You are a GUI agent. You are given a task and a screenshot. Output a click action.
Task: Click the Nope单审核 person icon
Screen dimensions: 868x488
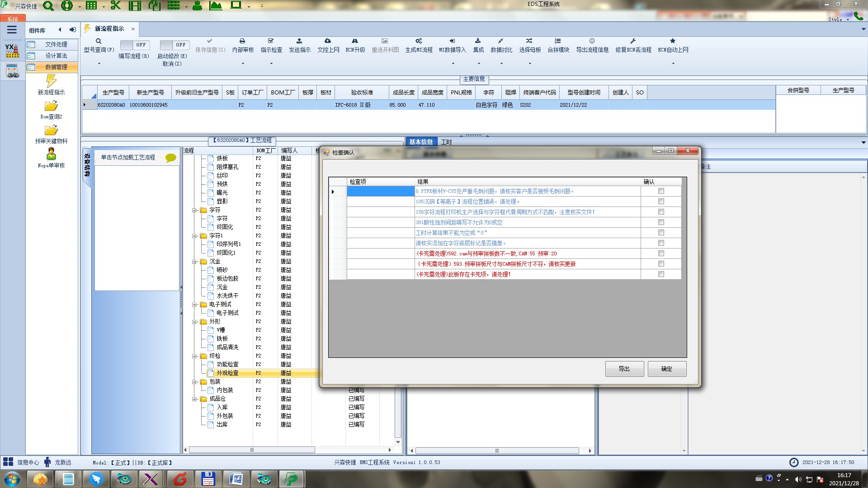click(51, 154)
